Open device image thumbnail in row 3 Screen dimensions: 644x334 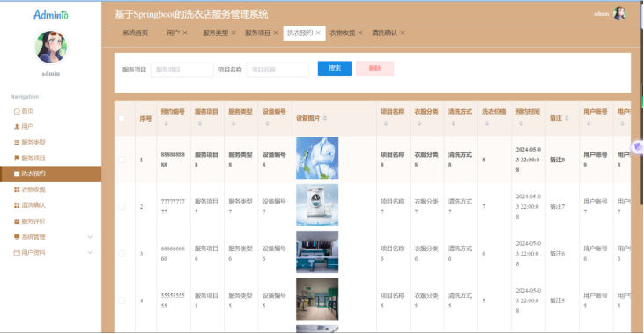(x=317, y=252)
